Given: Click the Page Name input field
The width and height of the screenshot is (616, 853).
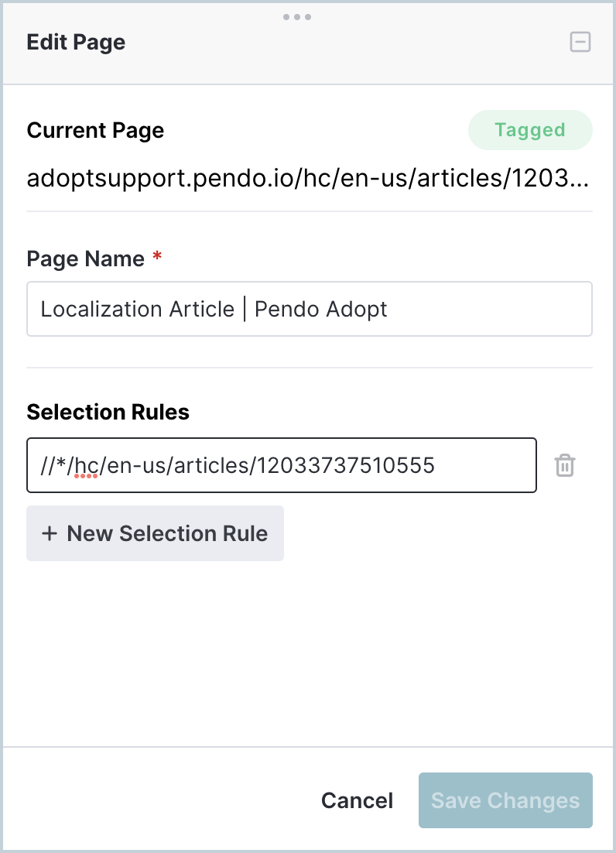Looking at the screenshot, I should click(310, 309).
